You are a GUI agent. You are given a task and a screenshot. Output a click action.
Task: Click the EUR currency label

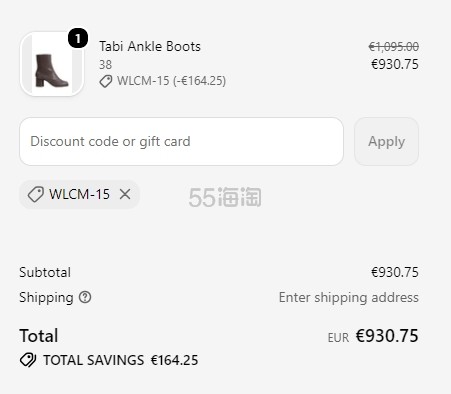coord(338,338)
